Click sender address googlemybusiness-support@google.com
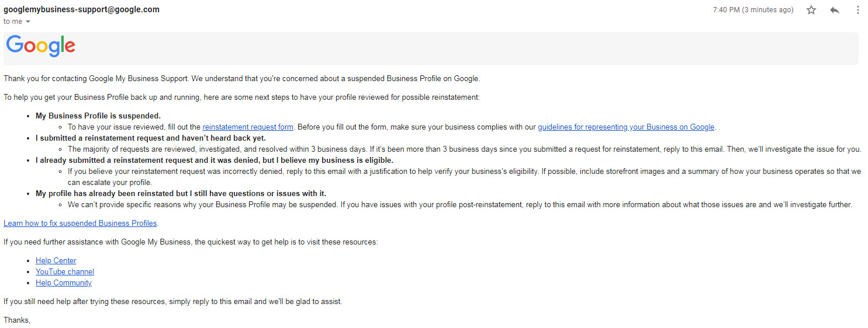The image size is (868, 328). [x=81, y=9]
